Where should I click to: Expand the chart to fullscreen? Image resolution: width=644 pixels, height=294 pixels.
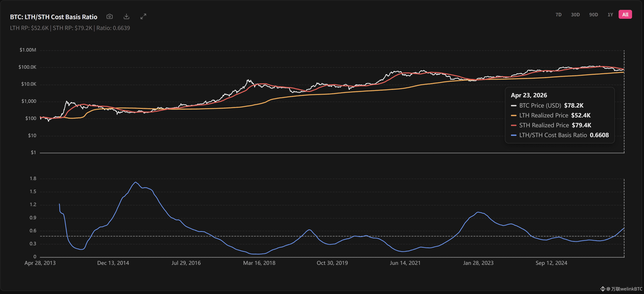coord(143,17)
